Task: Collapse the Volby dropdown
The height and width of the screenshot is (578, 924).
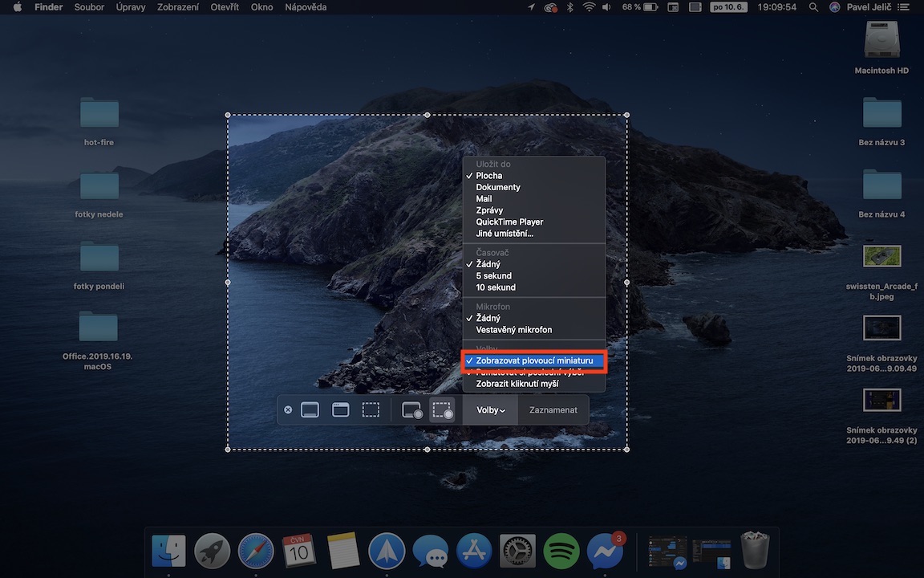Action: click(490, 410)
